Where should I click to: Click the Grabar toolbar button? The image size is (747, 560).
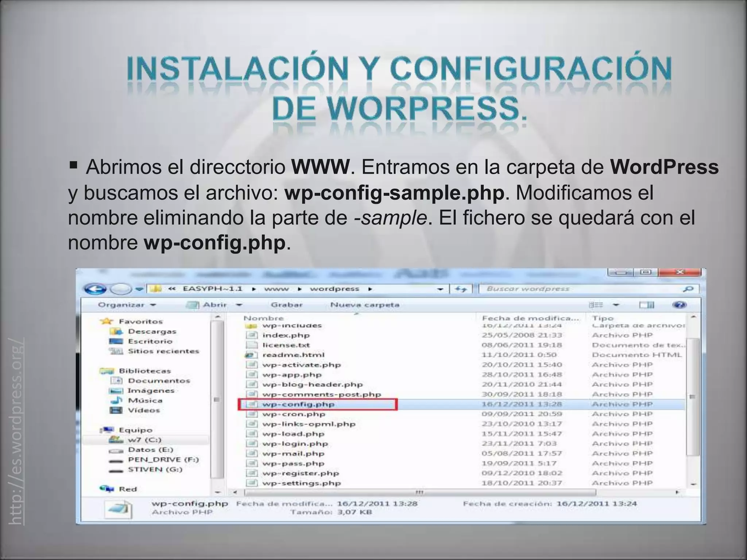click(287, 305)
